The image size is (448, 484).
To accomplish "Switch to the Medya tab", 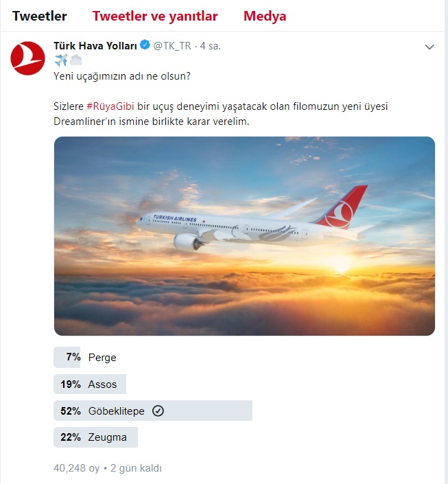I will click(265, 16).
